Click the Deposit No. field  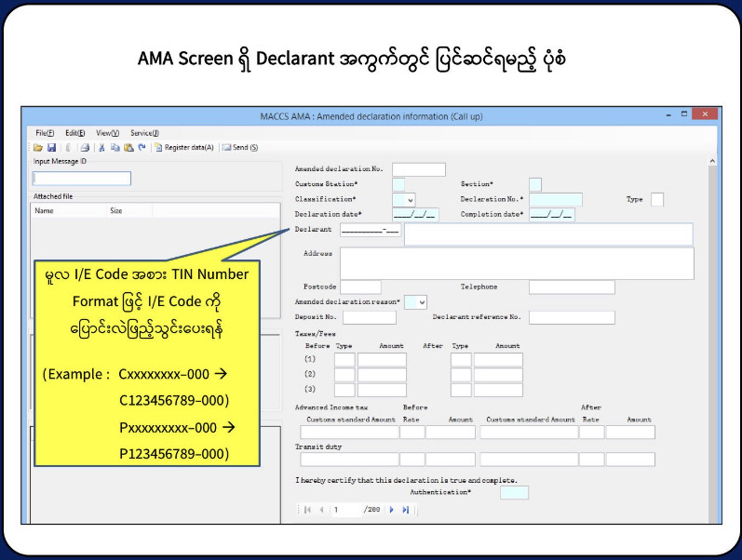coord(370,317)
